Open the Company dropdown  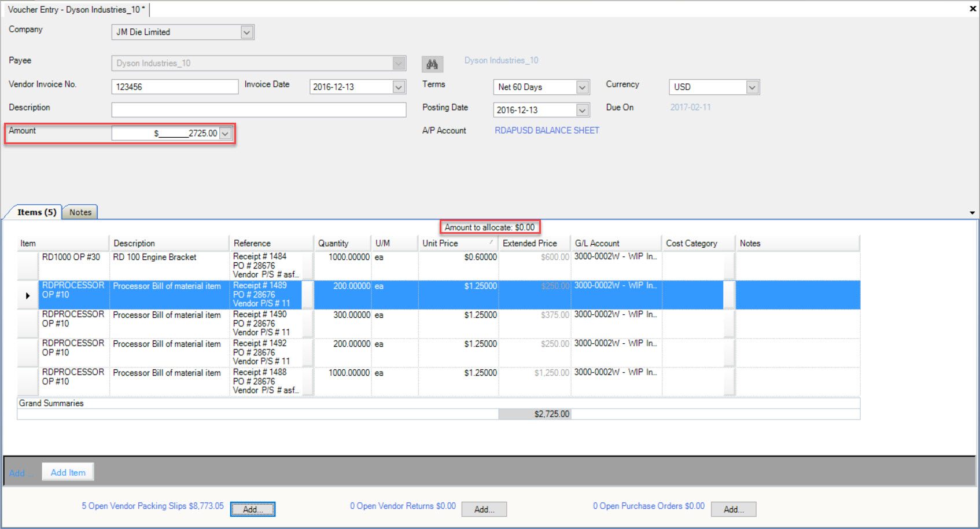[x=247, y=32]
